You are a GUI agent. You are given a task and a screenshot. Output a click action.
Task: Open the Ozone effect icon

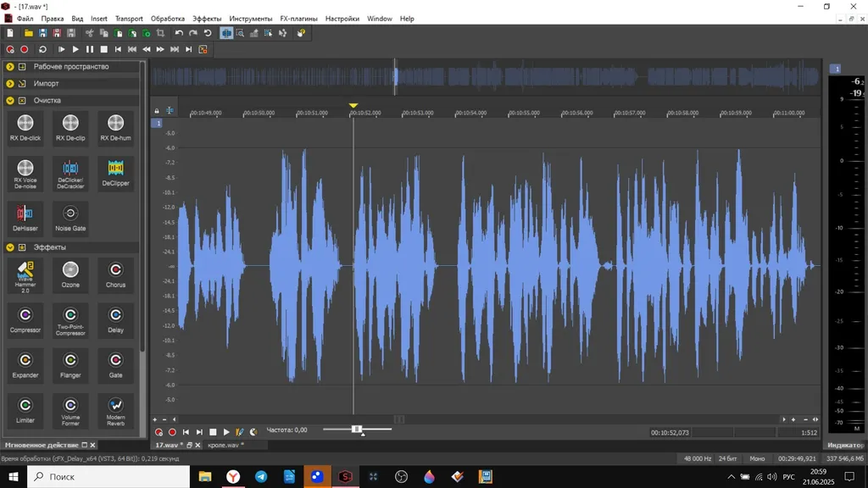pyautogui.click(x=70, y=275)
